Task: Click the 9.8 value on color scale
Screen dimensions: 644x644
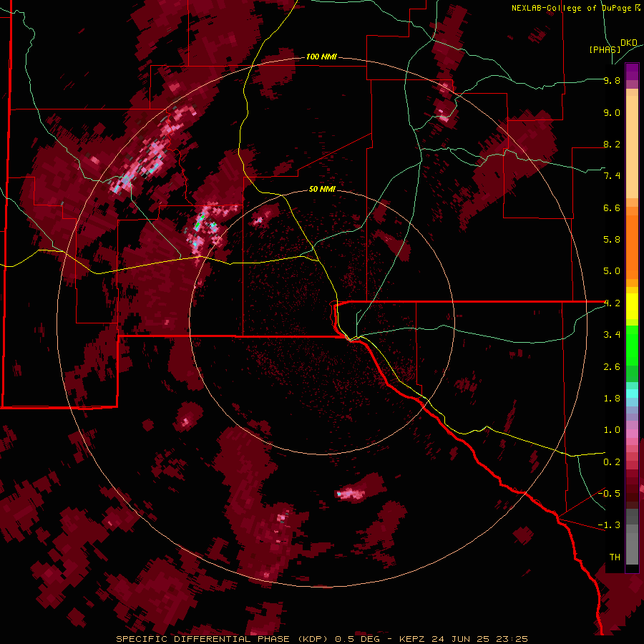Action: [612, 80]
